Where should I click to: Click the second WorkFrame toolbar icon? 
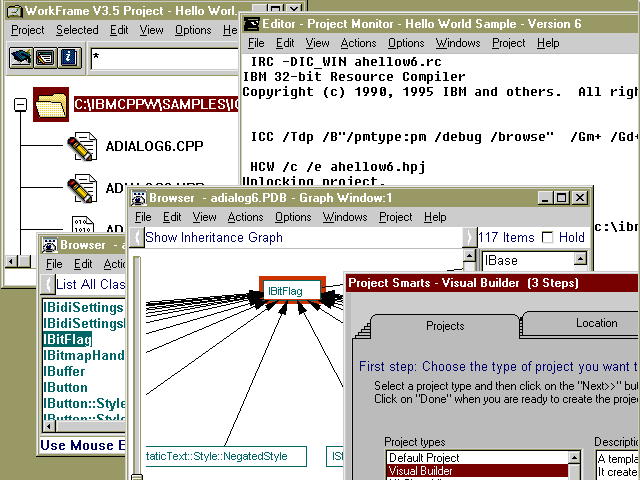[45, 58]
